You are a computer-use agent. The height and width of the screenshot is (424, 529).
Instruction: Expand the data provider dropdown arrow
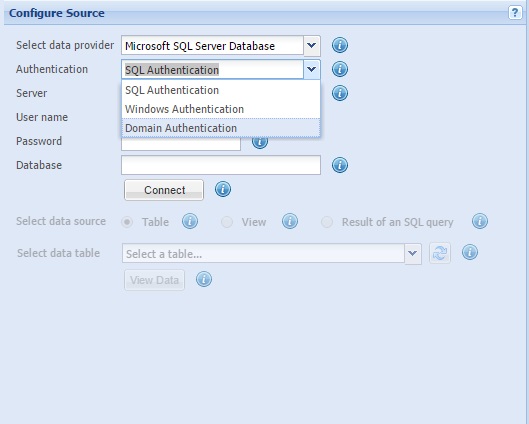[312, 45]
